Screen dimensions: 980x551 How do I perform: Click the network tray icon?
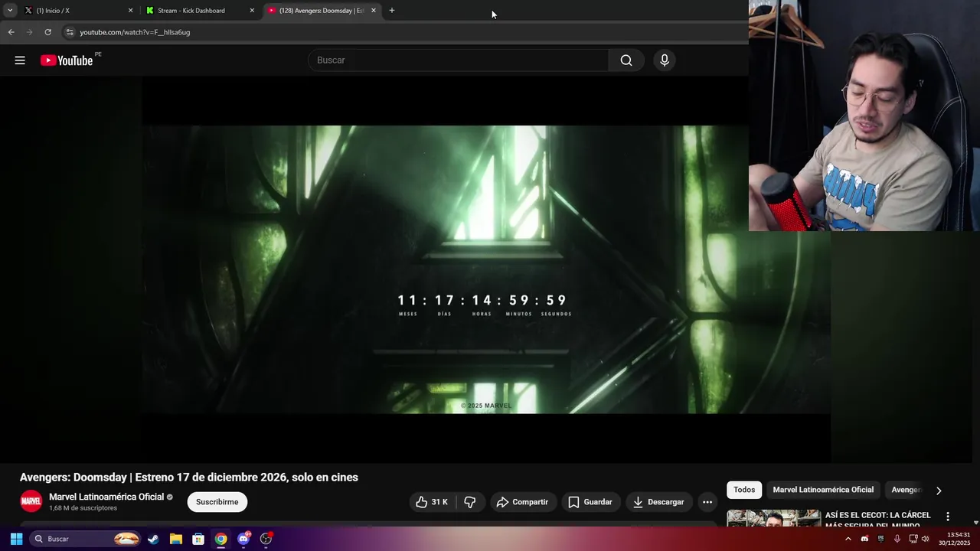coord(913,539)
